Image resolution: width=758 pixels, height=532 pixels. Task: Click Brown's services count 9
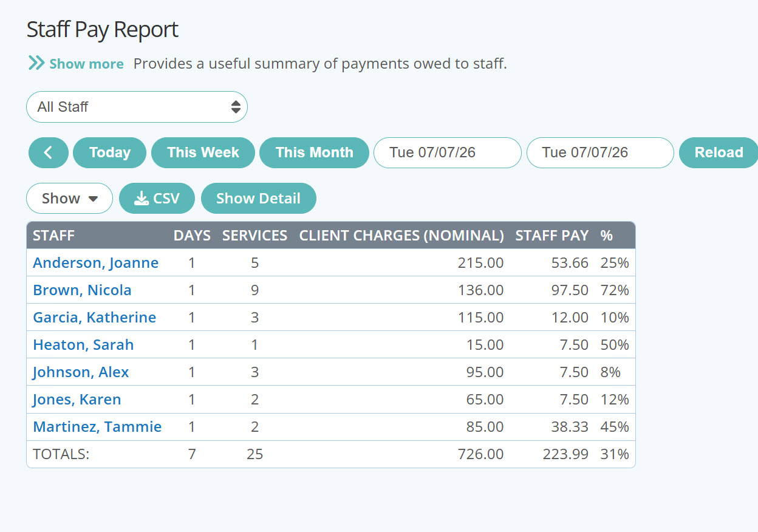(x=254, y=290)
